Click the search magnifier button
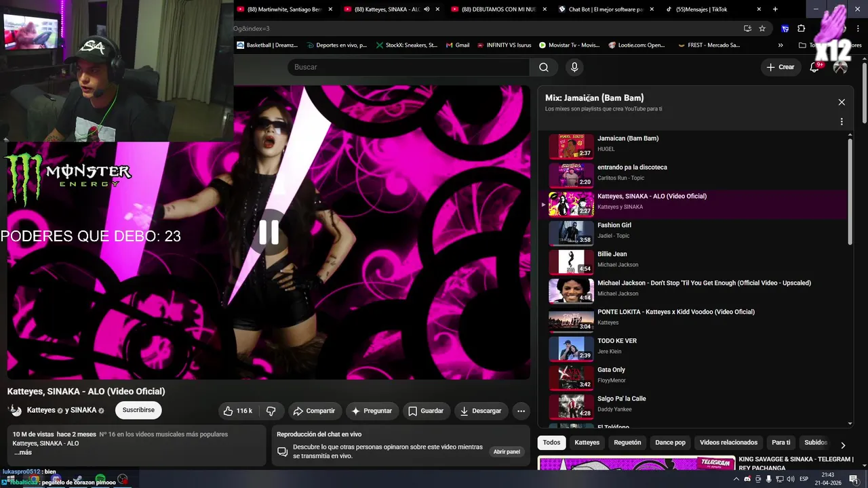The height and width of the screenshot is (488, 868). [543, 67]
